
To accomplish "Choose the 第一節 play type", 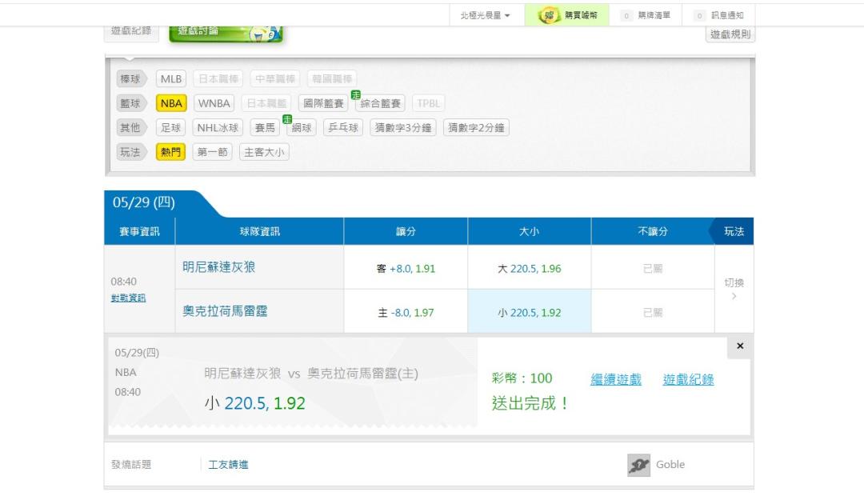I will 213,152.
